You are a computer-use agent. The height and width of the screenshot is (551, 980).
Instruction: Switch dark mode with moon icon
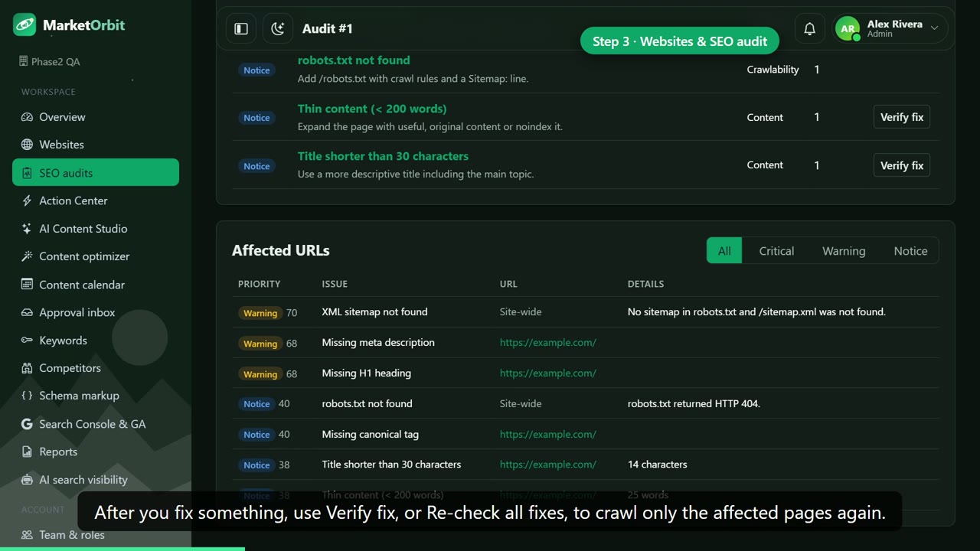(278, 28)
